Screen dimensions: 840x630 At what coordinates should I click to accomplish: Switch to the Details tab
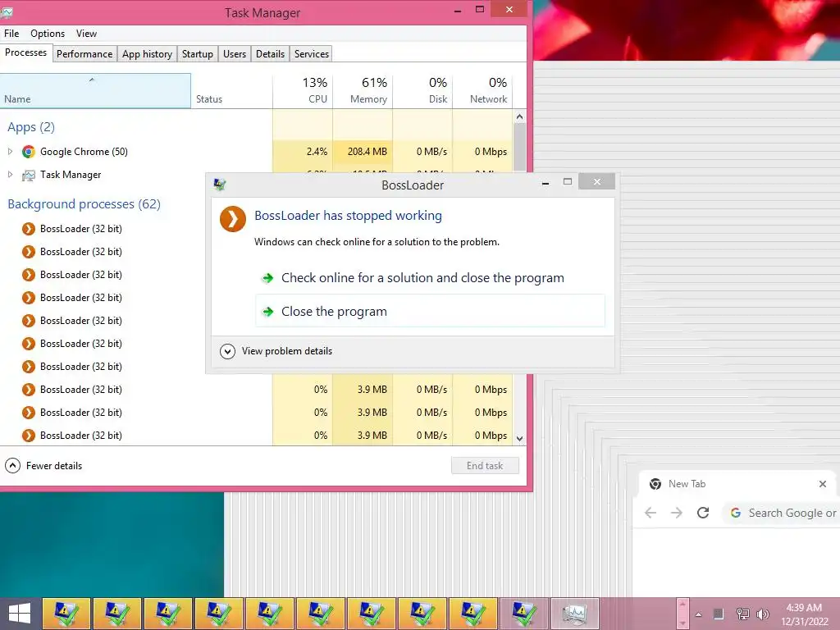(x=270, y=53)
